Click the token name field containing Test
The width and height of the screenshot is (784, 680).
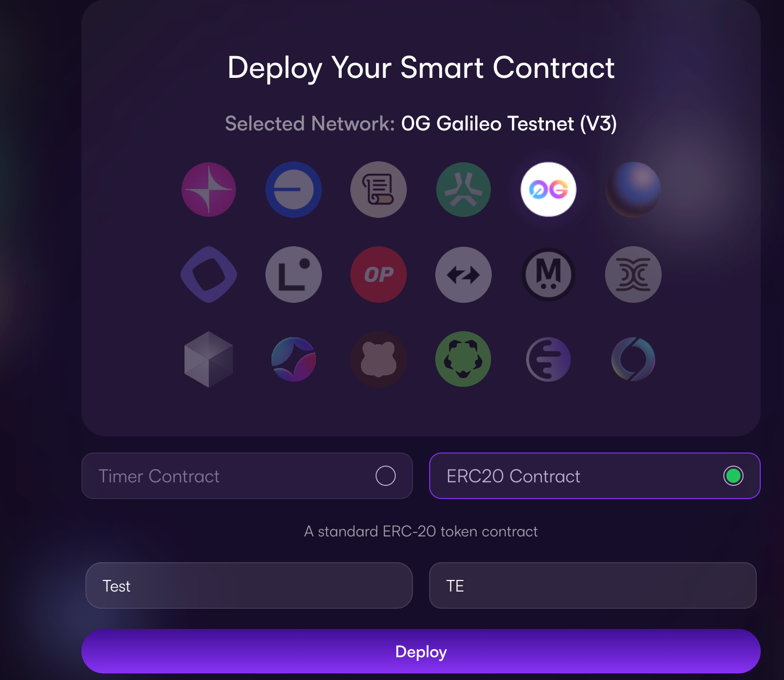pos(249,585)
